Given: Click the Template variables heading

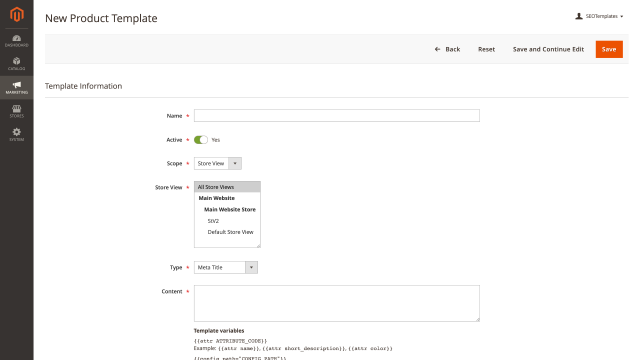Looking at the screenshot, I should [219, 331].
